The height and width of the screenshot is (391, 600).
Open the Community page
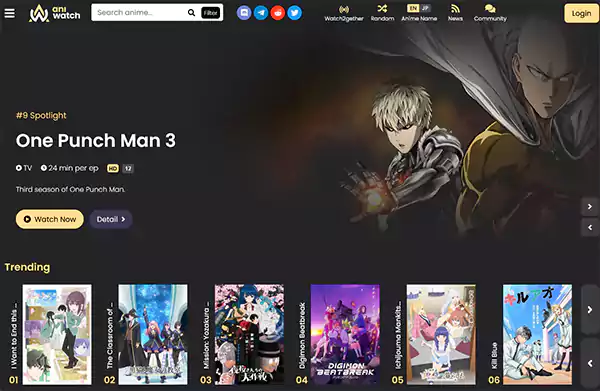tap(490, 13)
